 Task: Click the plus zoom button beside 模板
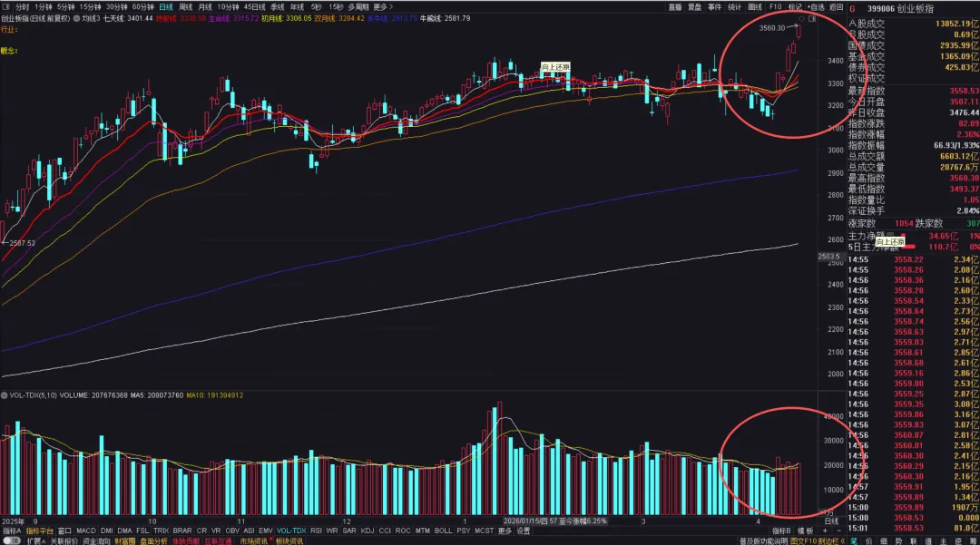(x=825, y=530)
